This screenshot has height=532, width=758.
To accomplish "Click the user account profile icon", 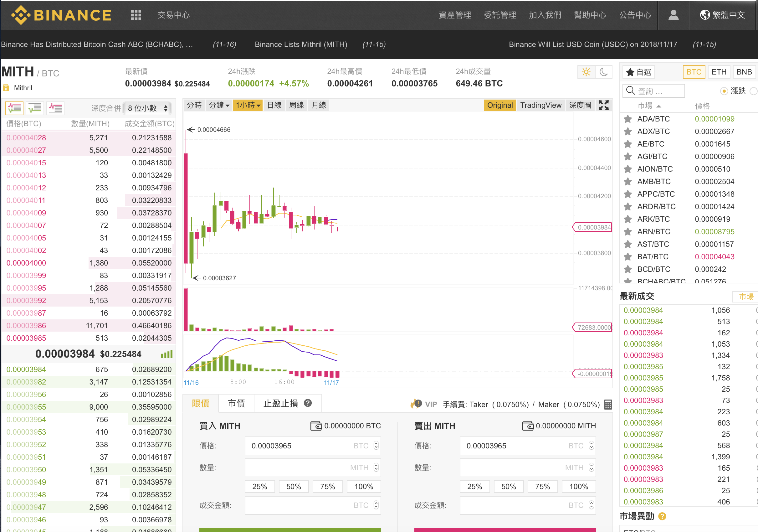I will (673, 15).
